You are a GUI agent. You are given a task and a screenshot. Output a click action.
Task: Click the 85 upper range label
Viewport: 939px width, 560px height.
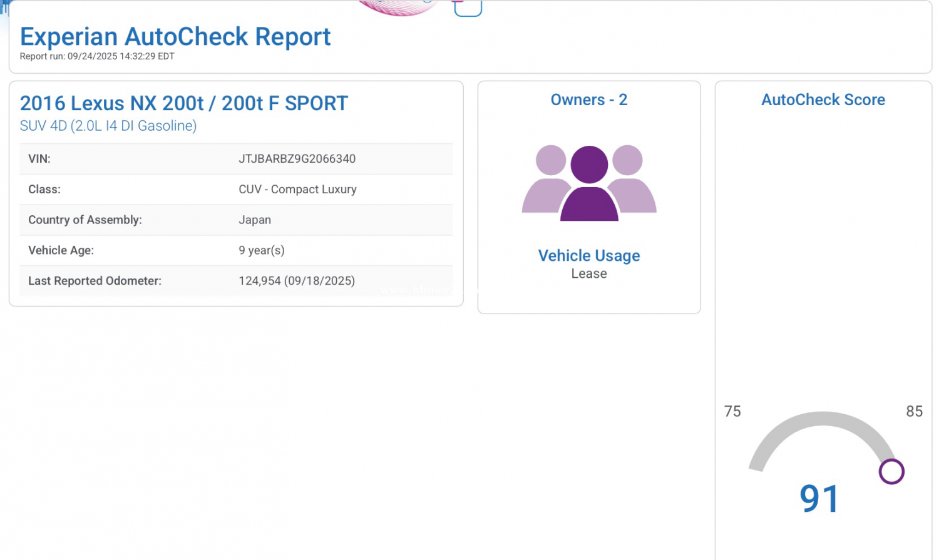tap(914, 412)
